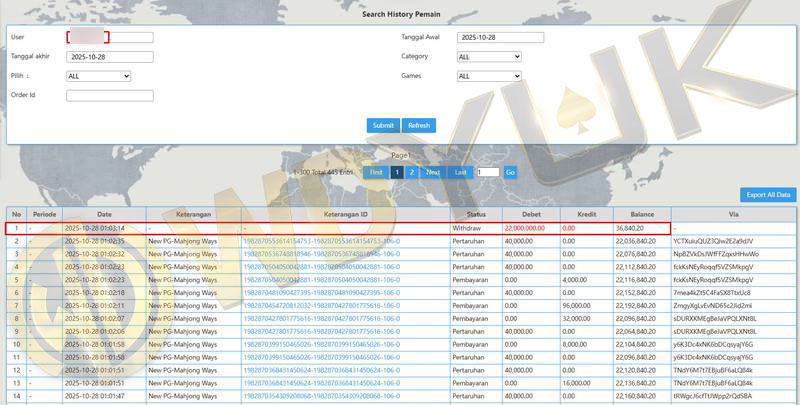The image size is (800, 405).
Task: Click Export All Data button
Action: (768, 195)
